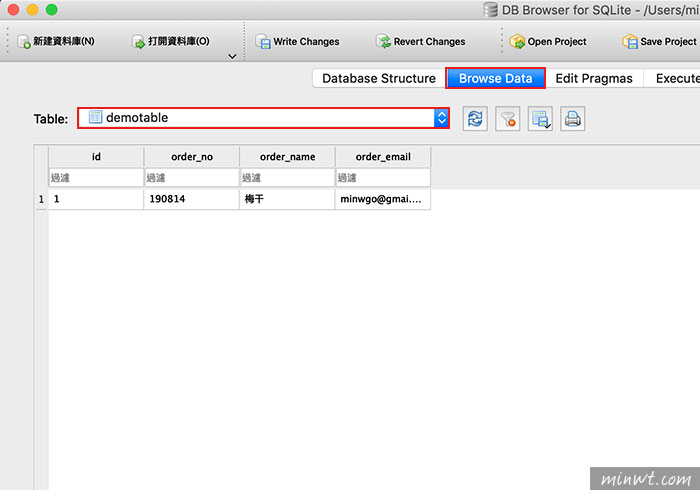This screenshot has width=700, height=490.
Task: Print the table data icon
Action: click(x=573, y=119)
